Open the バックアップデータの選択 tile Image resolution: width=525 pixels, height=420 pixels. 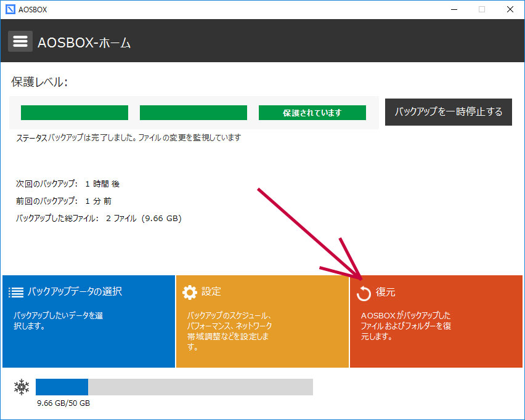(89, 321)
